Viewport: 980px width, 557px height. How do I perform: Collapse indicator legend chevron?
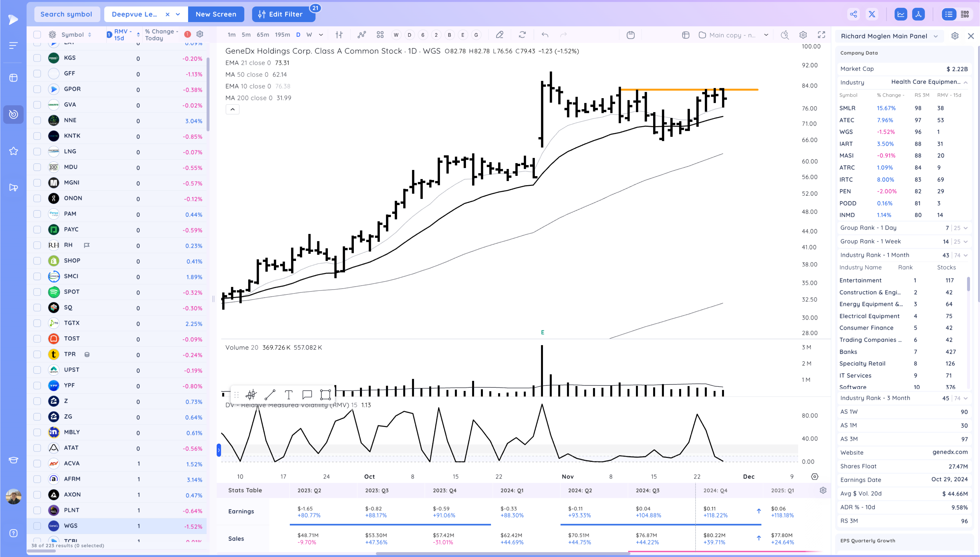tap(232, 109)
